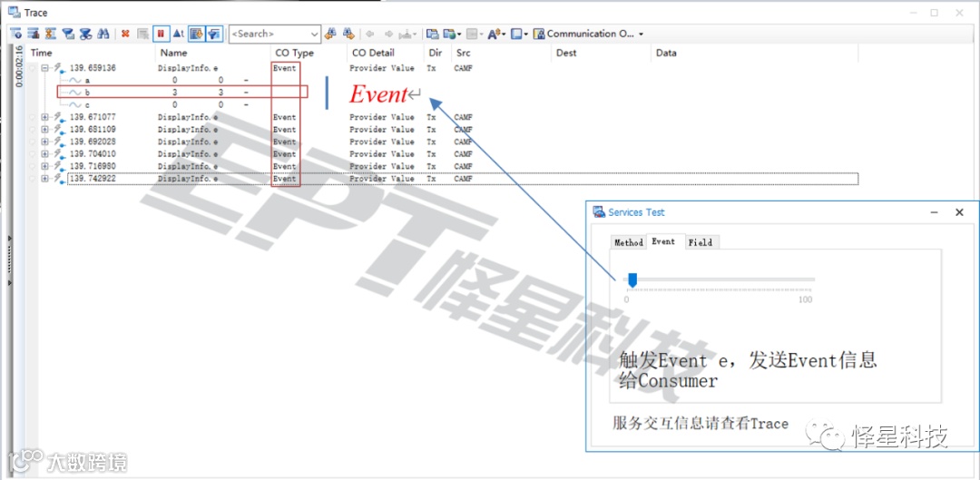Viewport: 980px width, 480px height.
Task: Minimize the Services Test window
Action: coord(935,212)
